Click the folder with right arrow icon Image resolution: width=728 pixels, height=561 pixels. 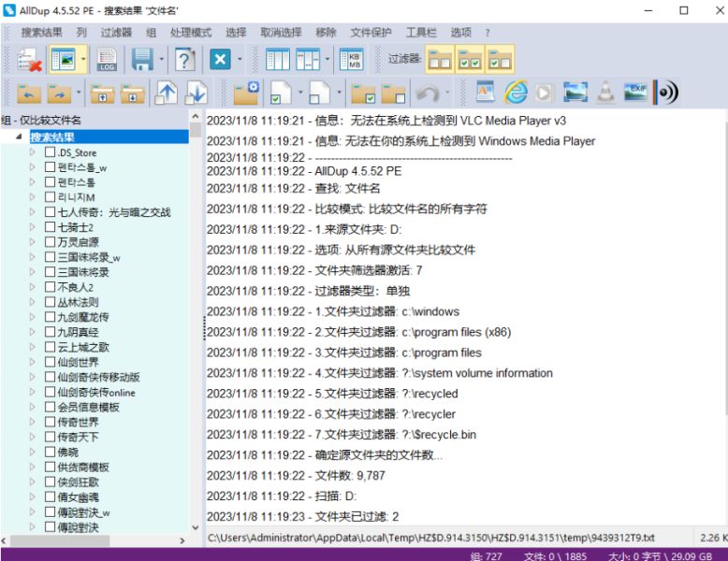(59, 93)
